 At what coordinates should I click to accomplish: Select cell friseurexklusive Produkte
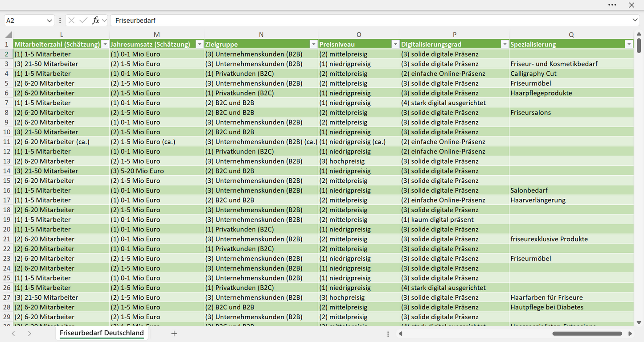[571, 239]
